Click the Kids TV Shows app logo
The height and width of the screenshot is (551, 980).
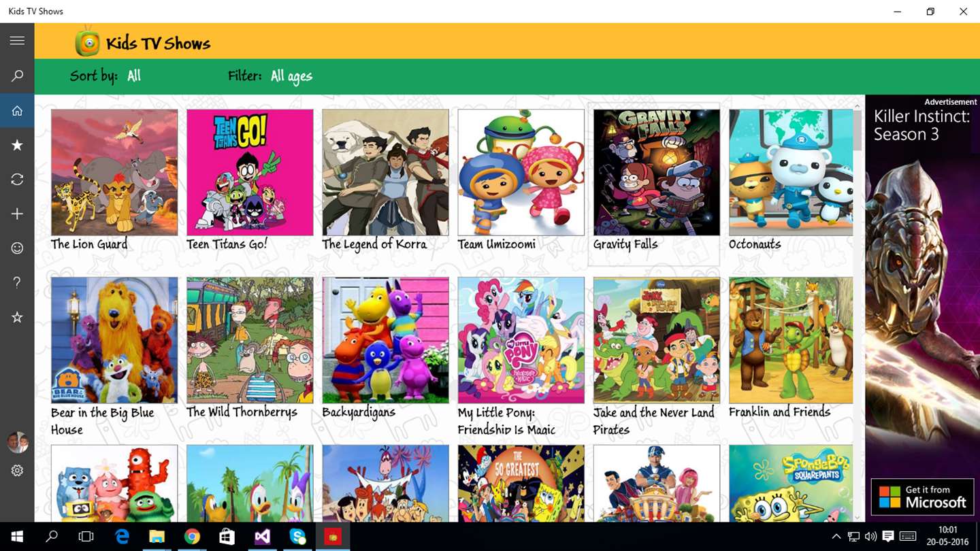pyautogui.click(x=87, y=41)
